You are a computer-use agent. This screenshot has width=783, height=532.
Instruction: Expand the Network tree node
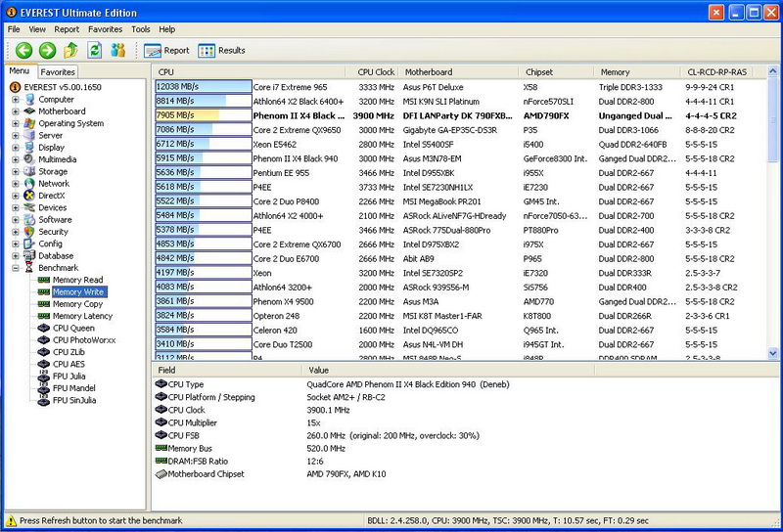[16, 184]
